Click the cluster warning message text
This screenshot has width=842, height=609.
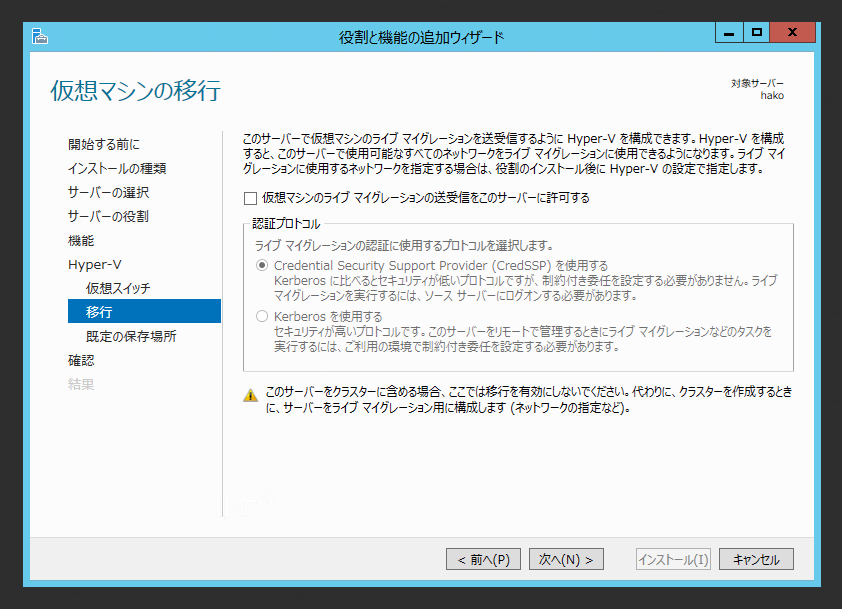(x=528, y=400)
